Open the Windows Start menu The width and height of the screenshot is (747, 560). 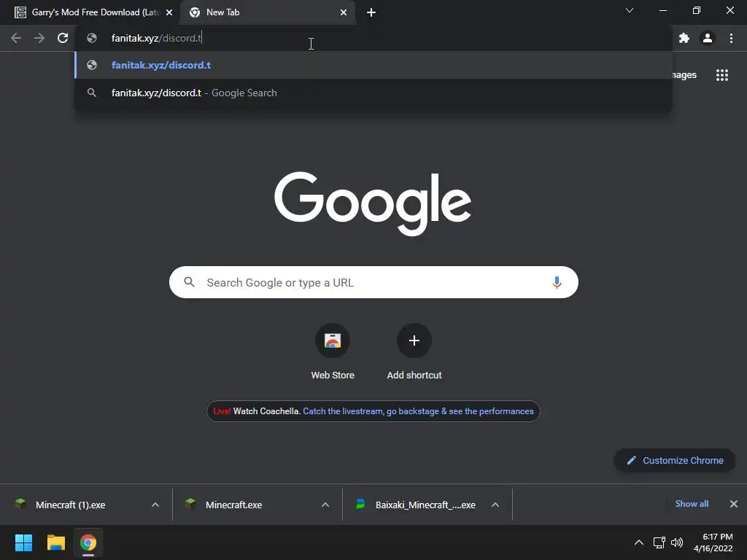pos(23,542)
